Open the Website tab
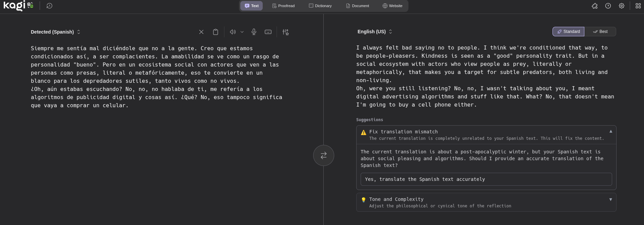The width and height of the screenshot is (644, 225). click(x=393, y=6)
